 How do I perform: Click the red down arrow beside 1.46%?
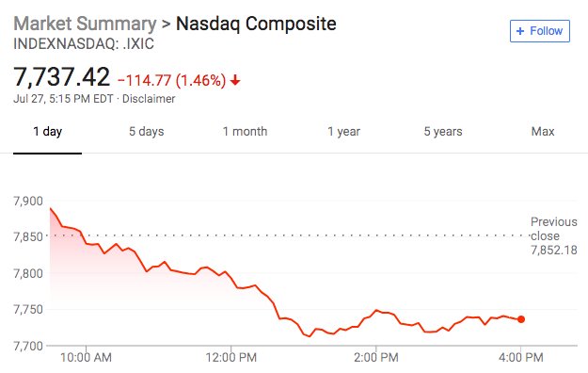235,80
